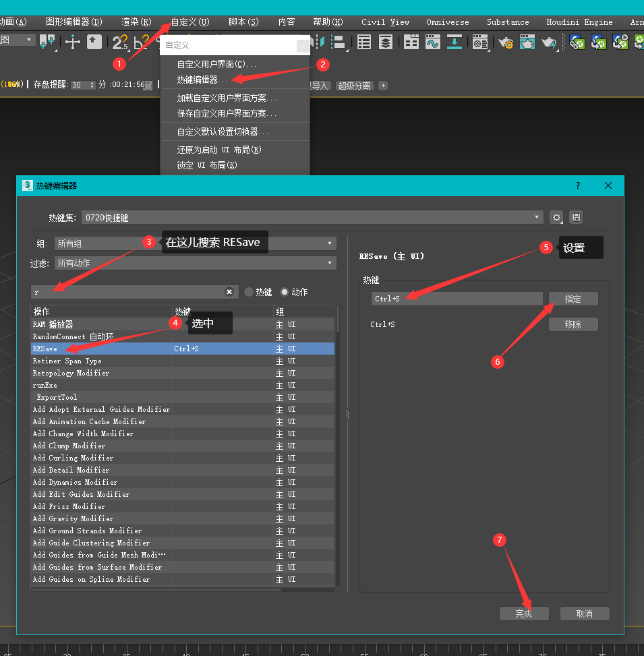Open the 热键集 0720快捷键 dropdown
Image resolution: width=644 pixels, height=656 pixels.
coord(312,218)
